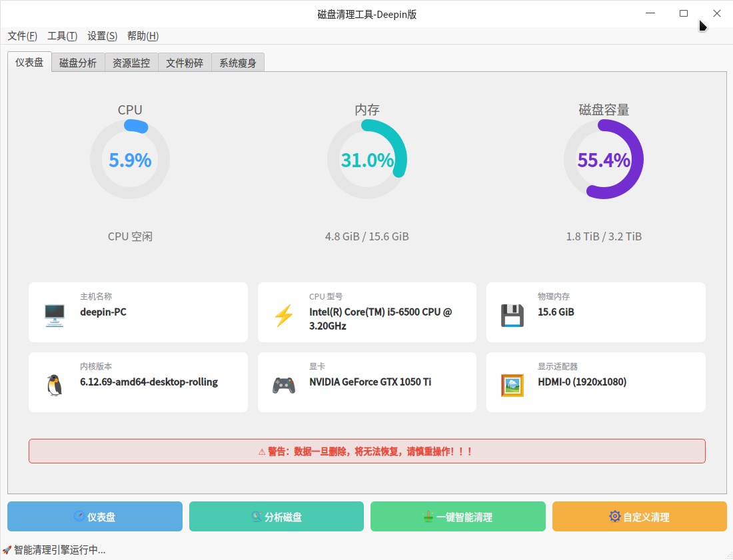The height and width of the screenshot is (560, 733).
Task: Click the HDMI-0 (1920x1080) display text
Action: click(582, 382)
